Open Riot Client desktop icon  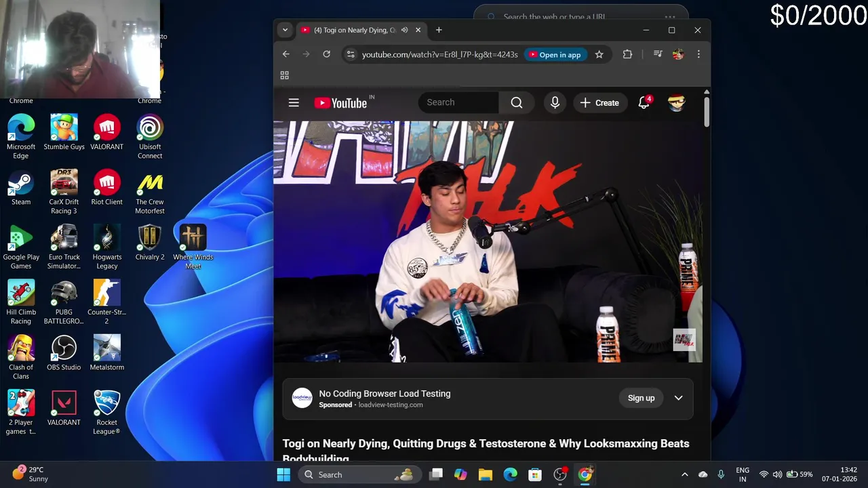(106, 188)
